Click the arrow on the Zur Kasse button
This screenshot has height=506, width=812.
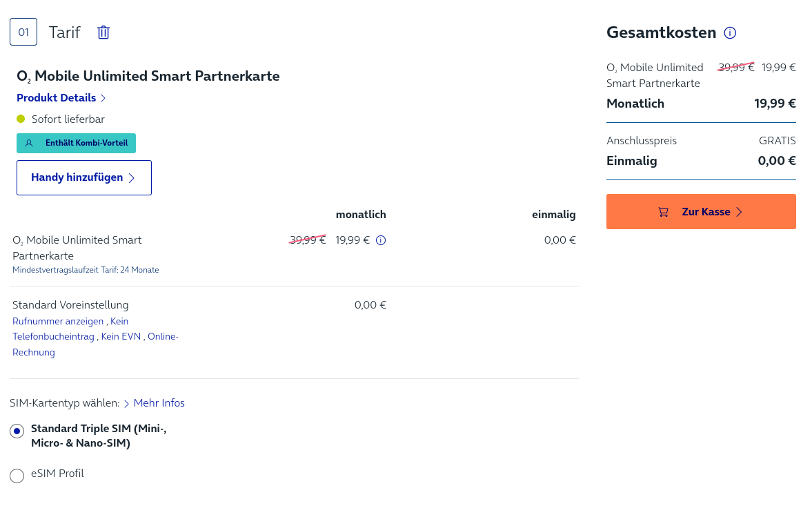pos(739,212)
